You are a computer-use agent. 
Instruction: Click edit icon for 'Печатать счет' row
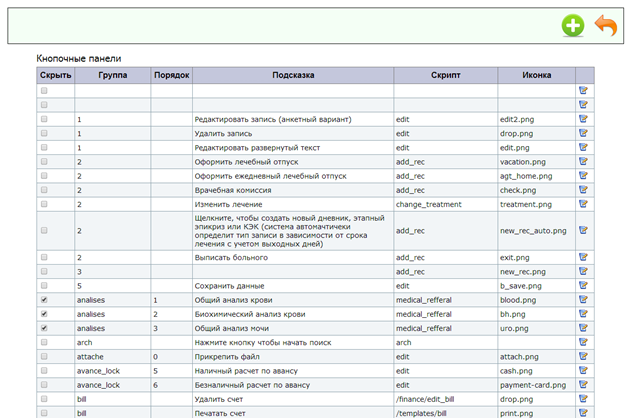(x=584, y=411)
